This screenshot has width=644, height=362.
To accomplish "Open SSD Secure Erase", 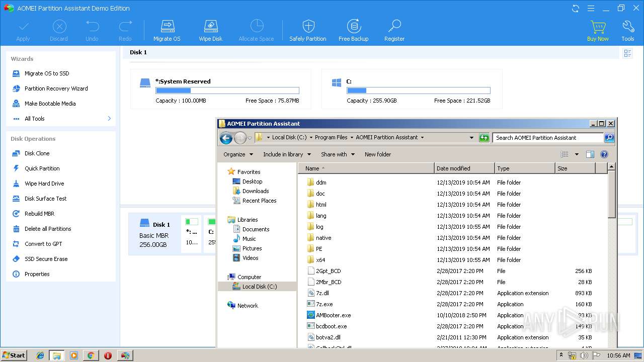I will point(46,259).
